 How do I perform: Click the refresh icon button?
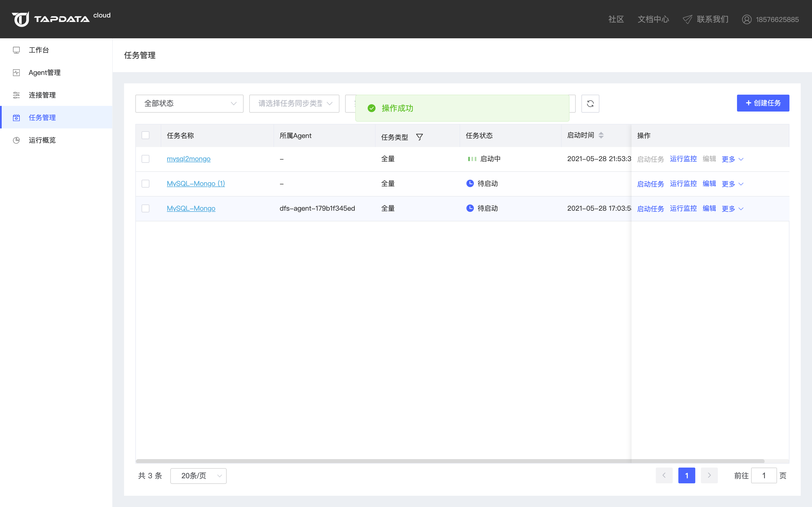tap(590, 104)
